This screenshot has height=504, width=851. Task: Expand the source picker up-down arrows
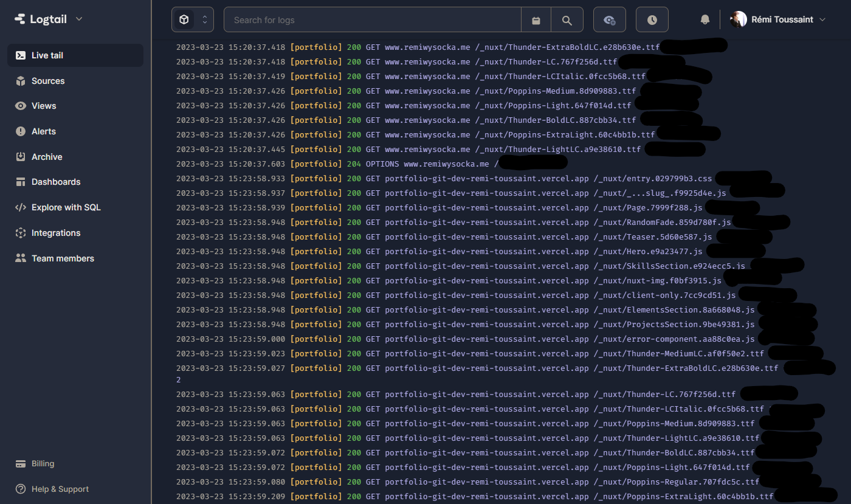click(205, 20)
